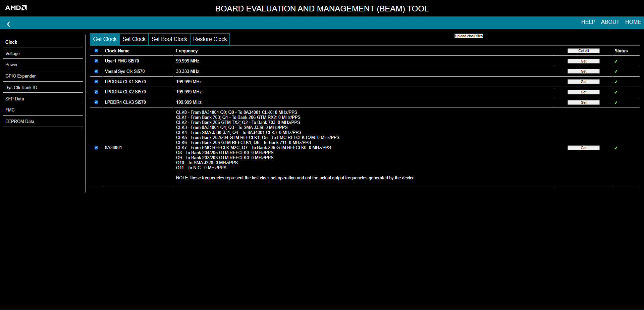The height and width of the screenshot is (310, 644).
Task: Uncheck the Versal Sys Clk Si570 checkbox
Action: [96, 71]
